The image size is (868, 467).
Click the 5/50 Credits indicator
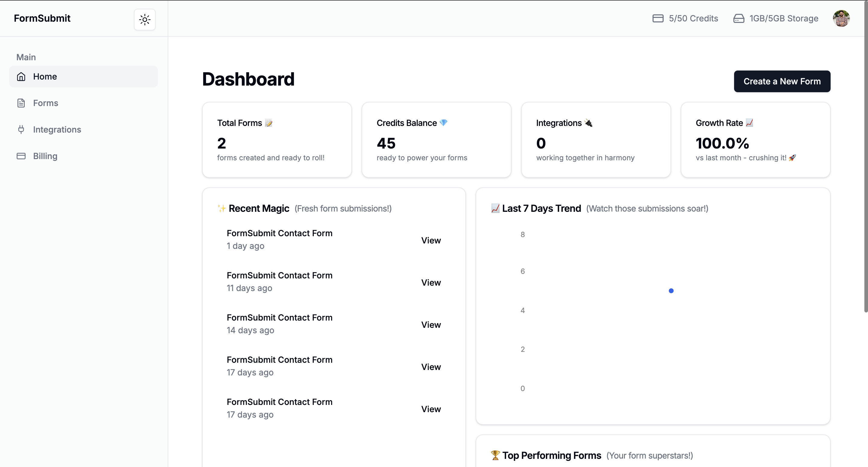(x=693, y=18)
